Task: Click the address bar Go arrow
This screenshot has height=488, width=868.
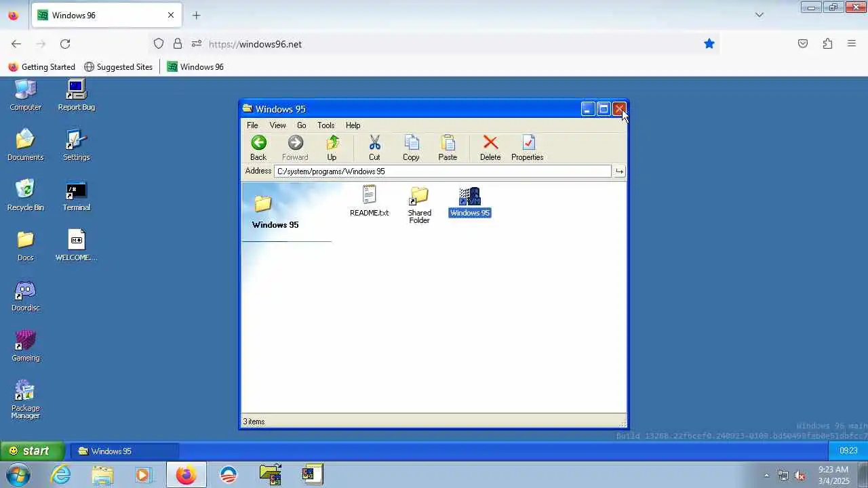Action: (x=619, y=171)
